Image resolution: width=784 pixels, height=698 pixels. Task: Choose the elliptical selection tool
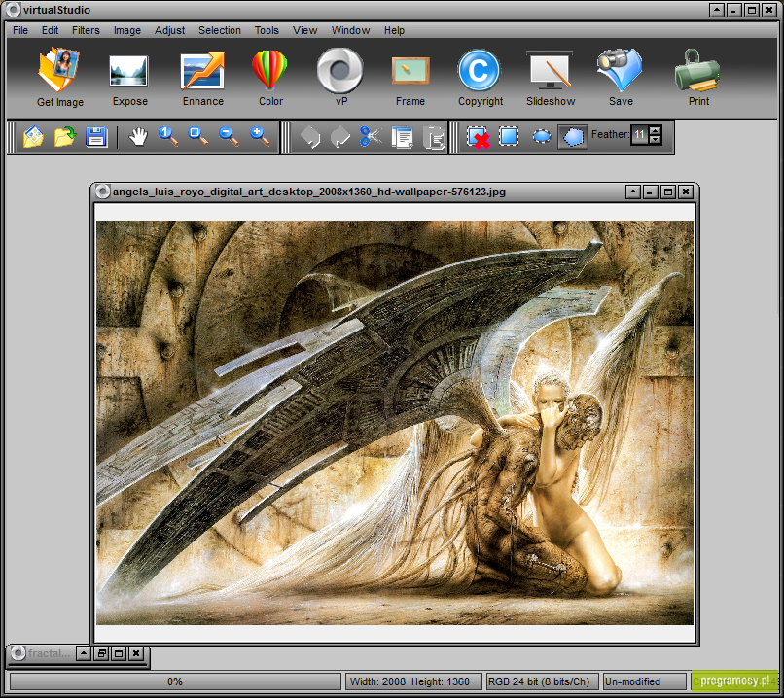(x=542, y=136)
